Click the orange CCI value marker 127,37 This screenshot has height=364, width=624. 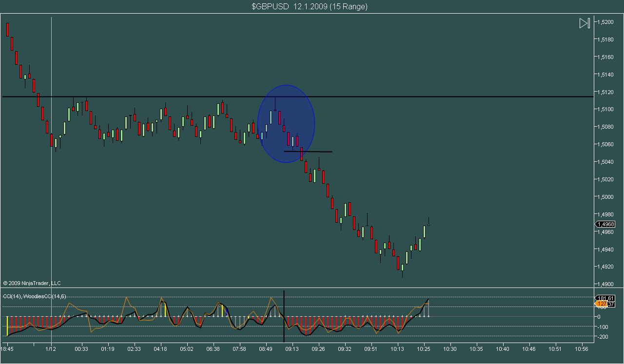(x=605, y=304)
